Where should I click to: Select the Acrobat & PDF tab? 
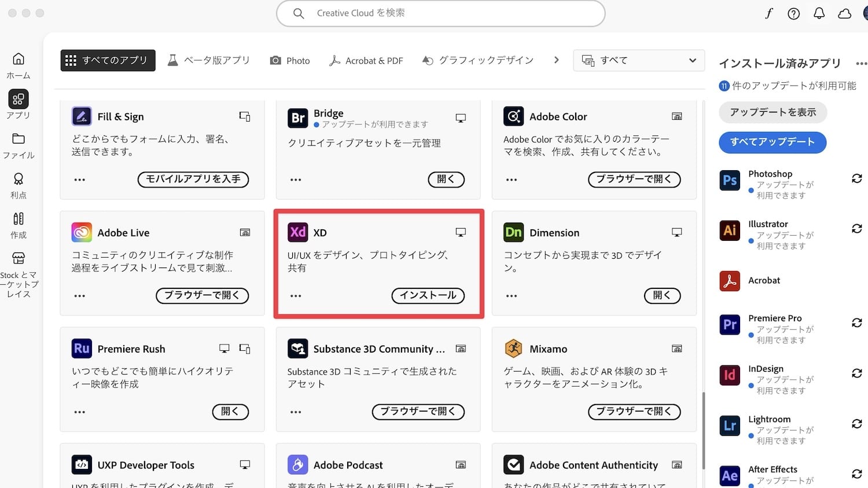(366, 60)
